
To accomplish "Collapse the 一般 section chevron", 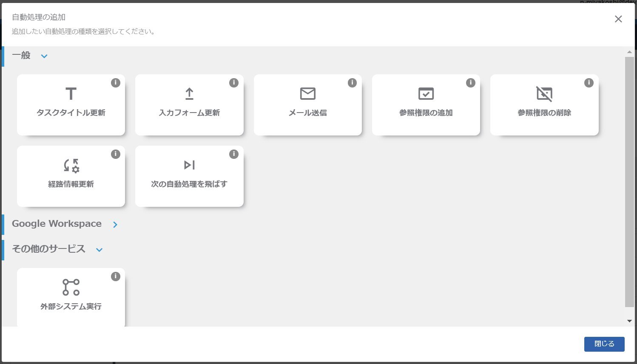I will point(44,56).
